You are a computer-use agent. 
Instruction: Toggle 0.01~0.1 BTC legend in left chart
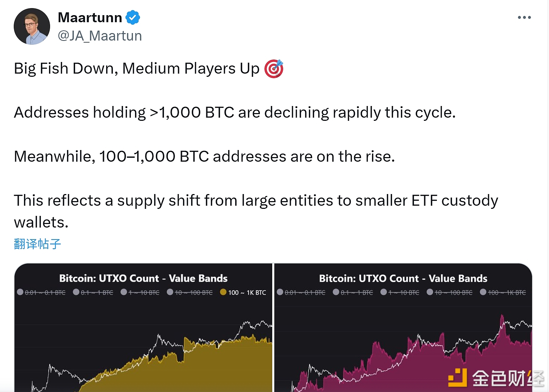41,292
